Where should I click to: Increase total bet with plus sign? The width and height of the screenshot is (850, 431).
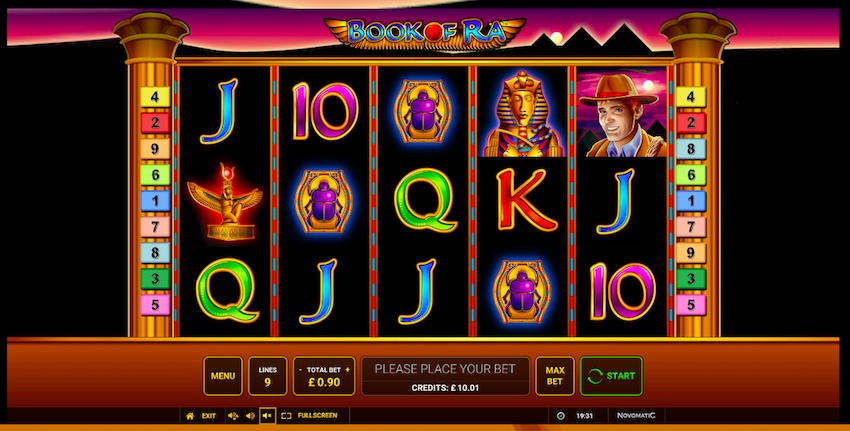click(347, 370)
